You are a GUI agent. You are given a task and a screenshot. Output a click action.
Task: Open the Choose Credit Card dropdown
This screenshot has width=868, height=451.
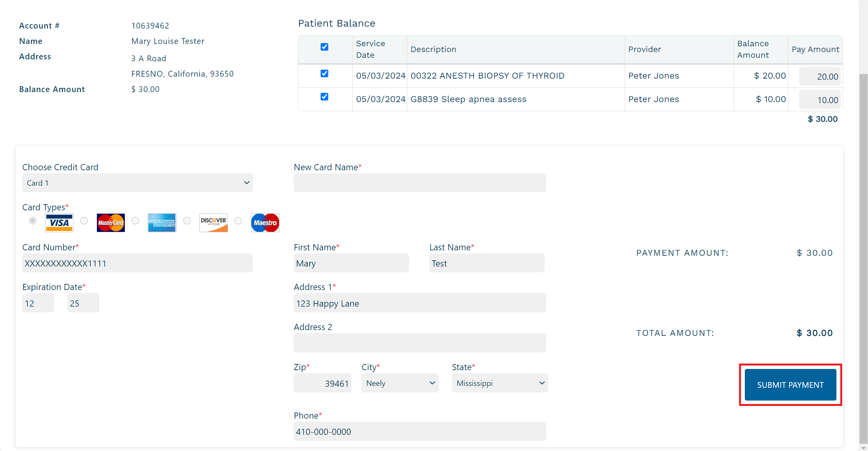tap(137, 183)
